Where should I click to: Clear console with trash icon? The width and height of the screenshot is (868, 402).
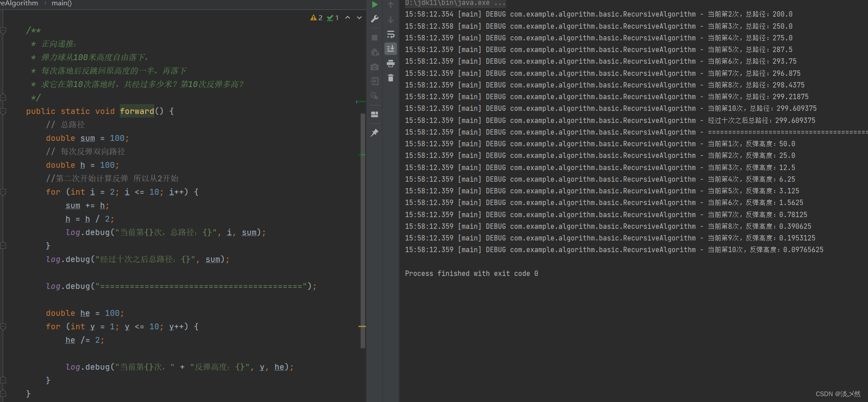click(x=391, y=78)
